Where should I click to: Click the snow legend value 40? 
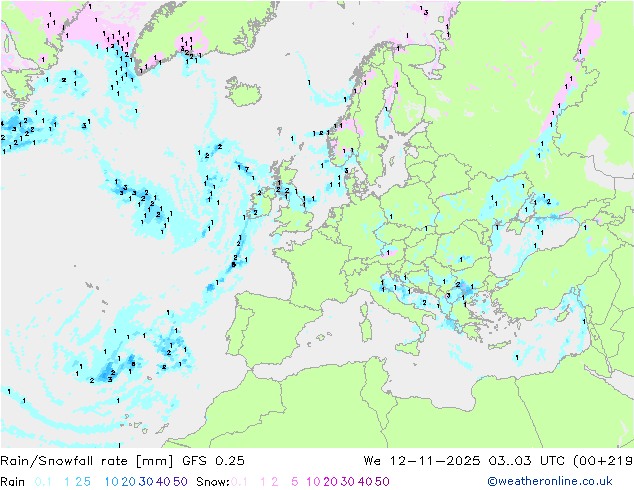point(365,482)
